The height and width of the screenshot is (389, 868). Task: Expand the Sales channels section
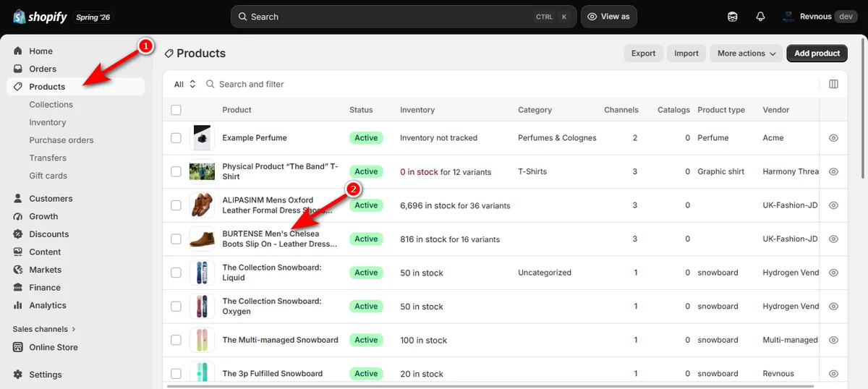44,329
